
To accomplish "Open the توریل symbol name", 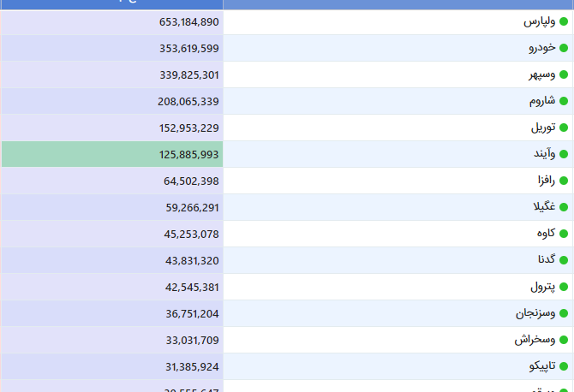I will pos(543,128).
